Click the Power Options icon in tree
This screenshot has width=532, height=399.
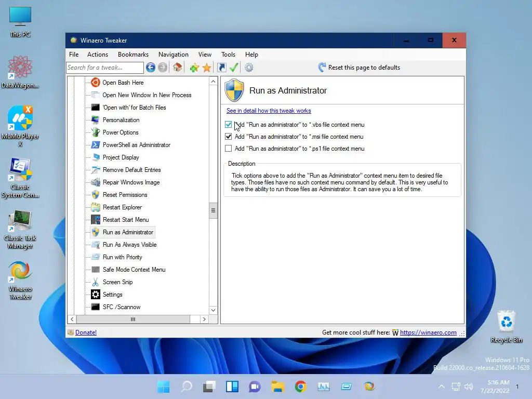pyautogui.click(x=96, y=132)
